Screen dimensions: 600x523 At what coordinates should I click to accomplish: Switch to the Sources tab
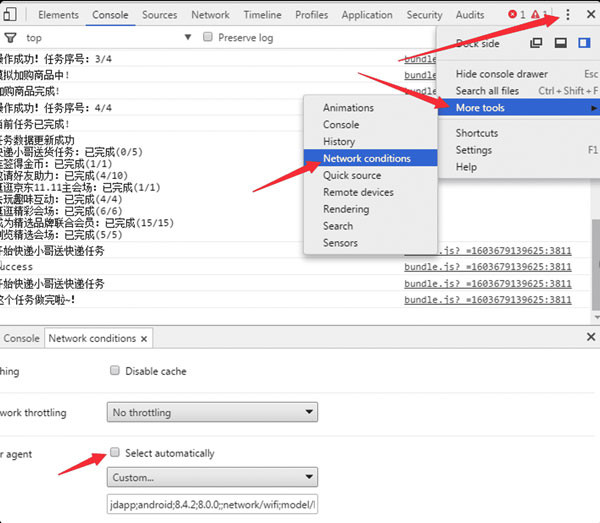click(x=159, y=15)
